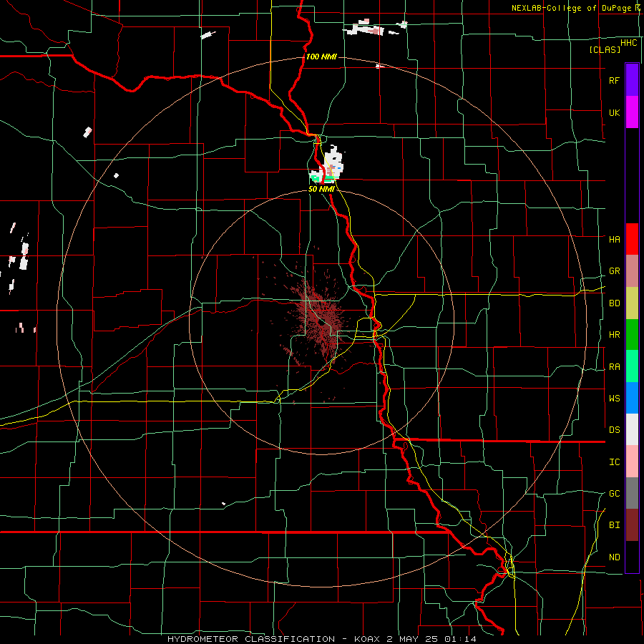The image size is (644, 644).
Task: Click the WS legend label
Action: [x=614, y=399]
